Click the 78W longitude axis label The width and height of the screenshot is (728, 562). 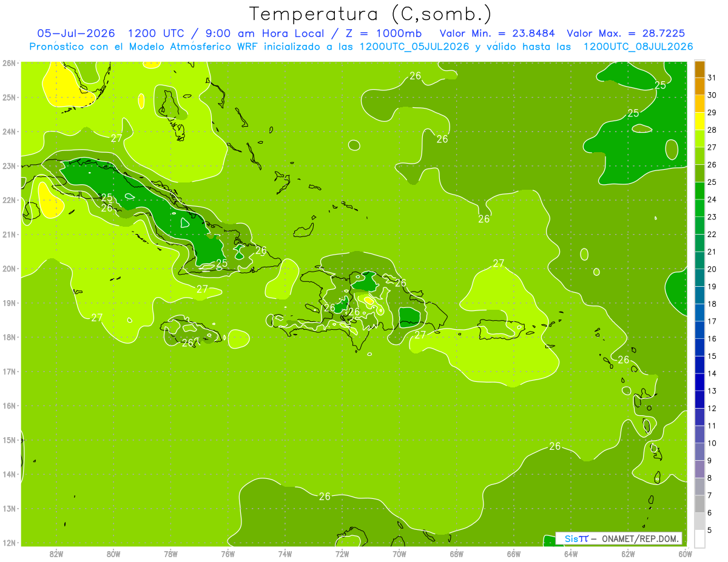pyautogui.click(x=170, y=554)
